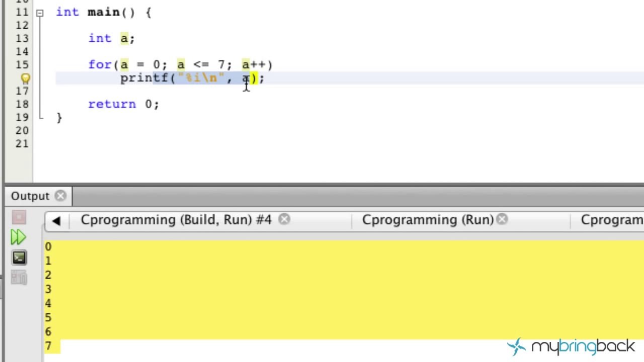The width and height of the screenshot is (644, 362).
Task: Select the Cprogramming (Build, Run) #4 tab
Action: 176,220
